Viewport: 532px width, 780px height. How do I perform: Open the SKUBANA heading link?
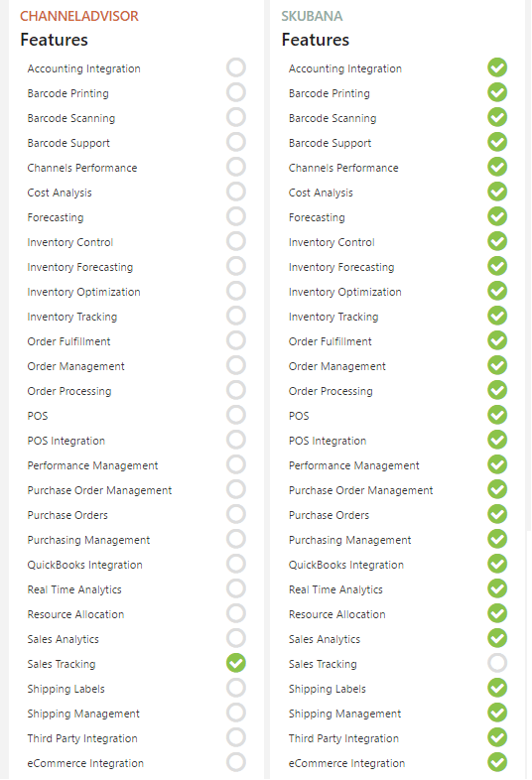pyautogui.click(x=312, y=16)
